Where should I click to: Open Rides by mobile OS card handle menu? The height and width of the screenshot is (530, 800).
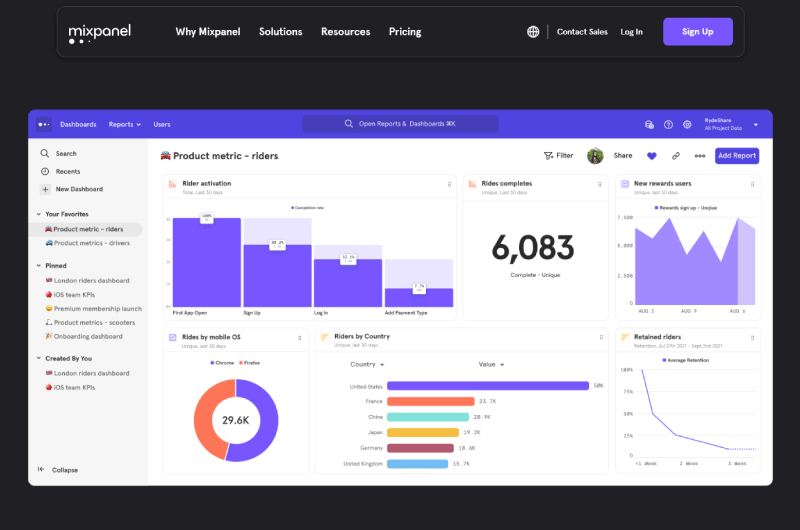tap(300, 338)
